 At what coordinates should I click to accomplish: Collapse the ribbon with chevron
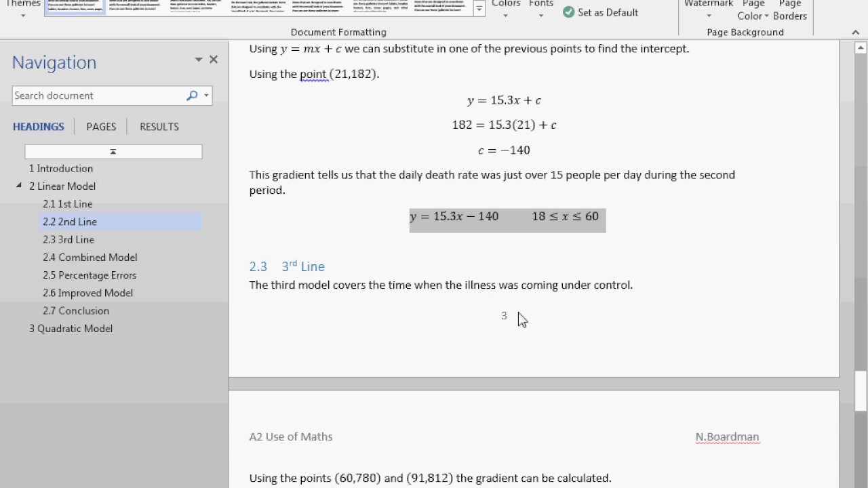pyautogui.click(x=855, y=32)
